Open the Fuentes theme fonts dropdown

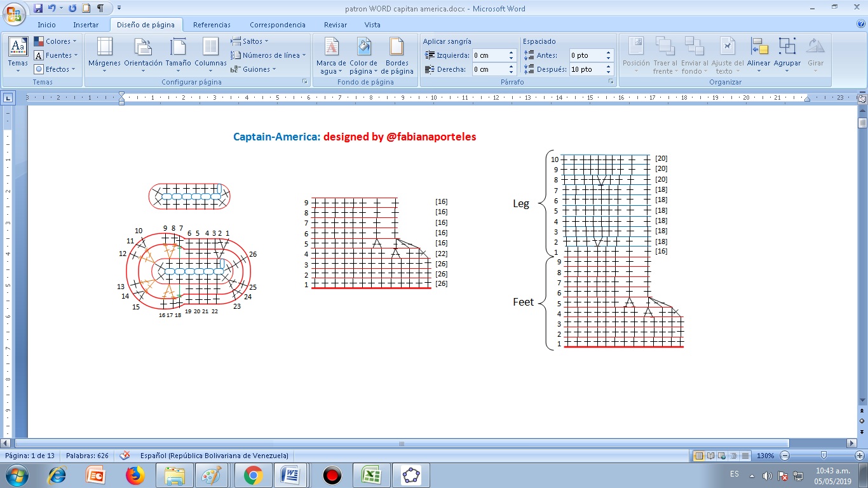click(55, 55)
